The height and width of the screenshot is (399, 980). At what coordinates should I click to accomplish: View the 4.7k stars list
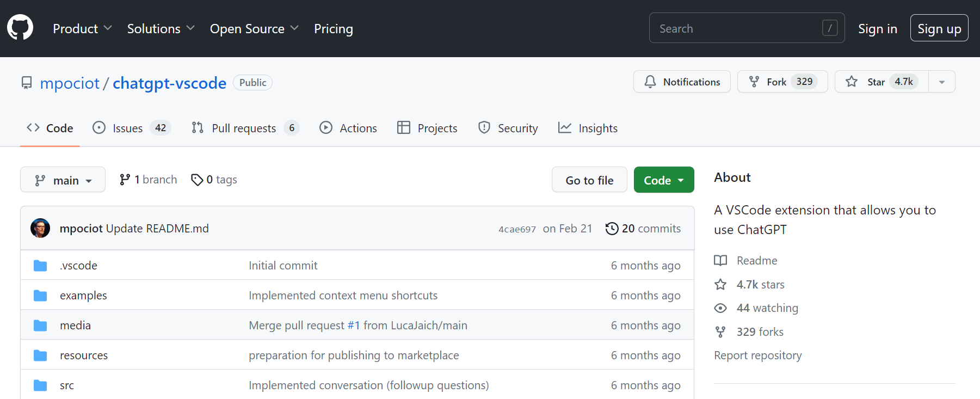click(x=761, y=285)
